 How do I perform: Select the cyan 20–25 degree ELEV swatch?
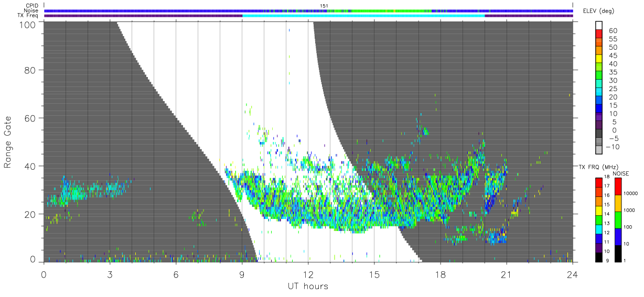[599, 92]
